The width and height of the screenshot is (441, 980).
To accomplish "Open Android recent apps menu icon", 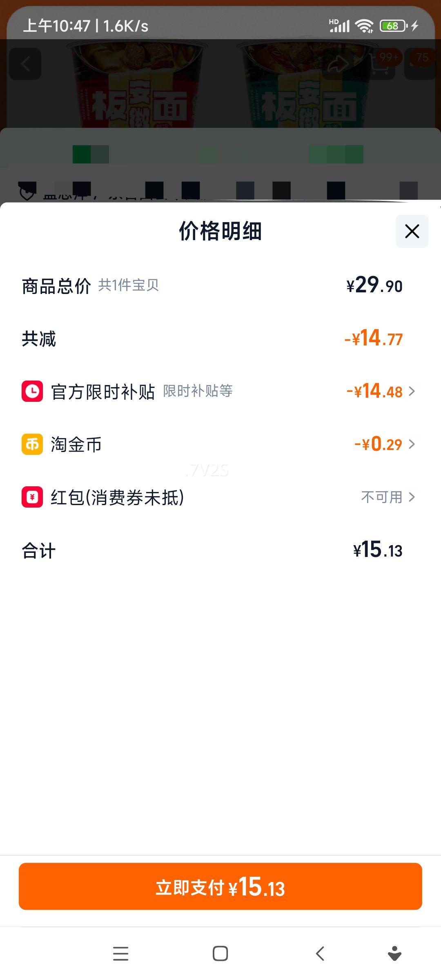I will click(x=120, y=953).
